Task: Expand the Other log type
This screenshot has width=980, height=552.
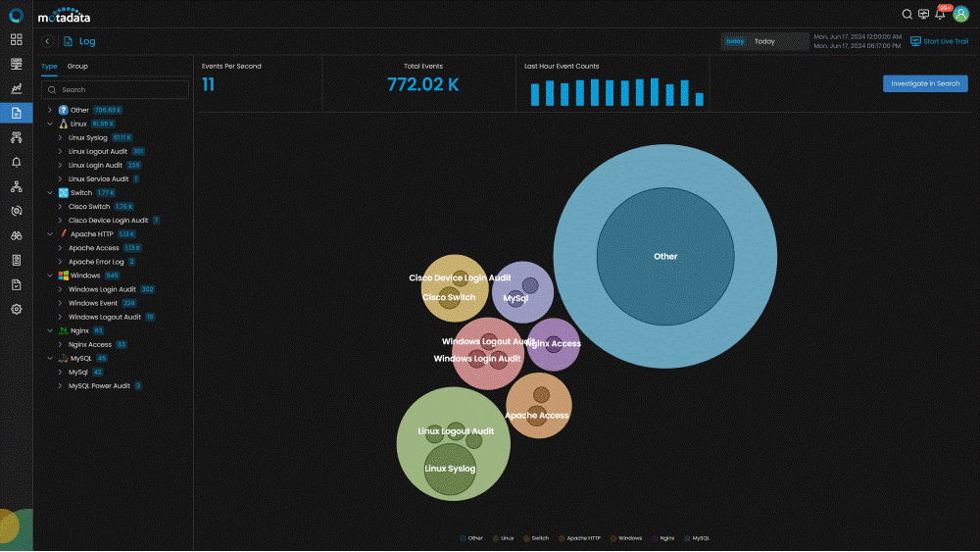Action: (x=50, y=110)
